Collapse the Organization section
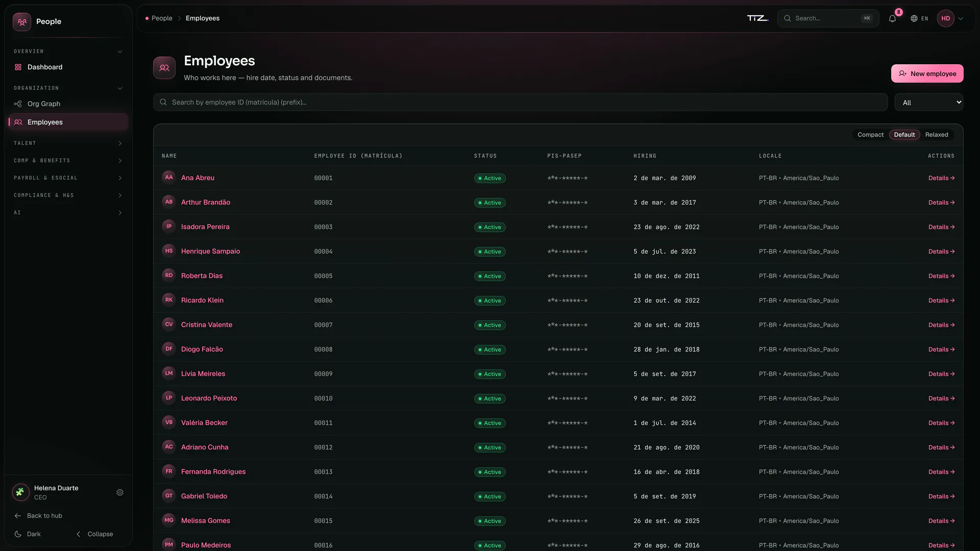Image resolution: width=980 pixels, height=551 pixels. point(68,88)
